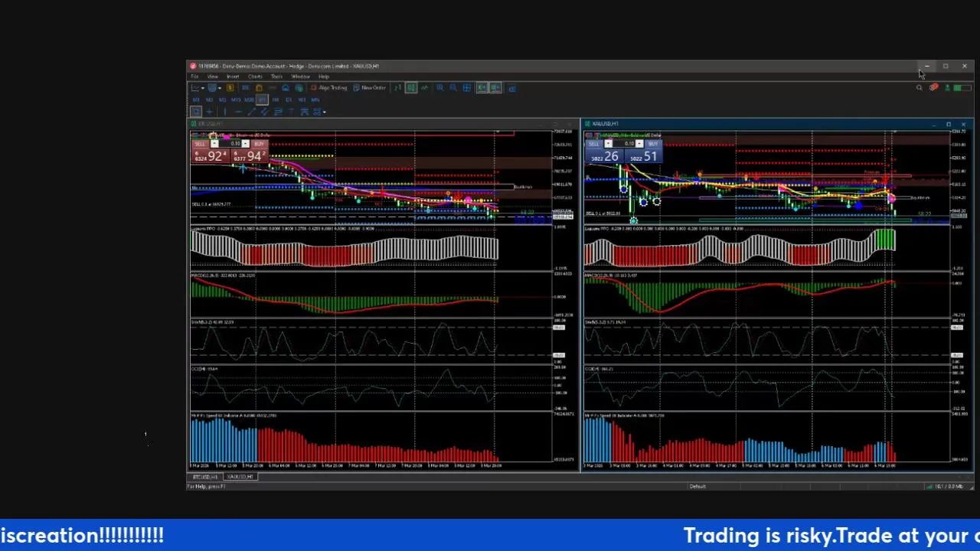The width and height of the screenshot is (980, 551).
Task: Click BUY on the BTCUSD chart panel
Action: pyautogui.click(x=259, y=144)
